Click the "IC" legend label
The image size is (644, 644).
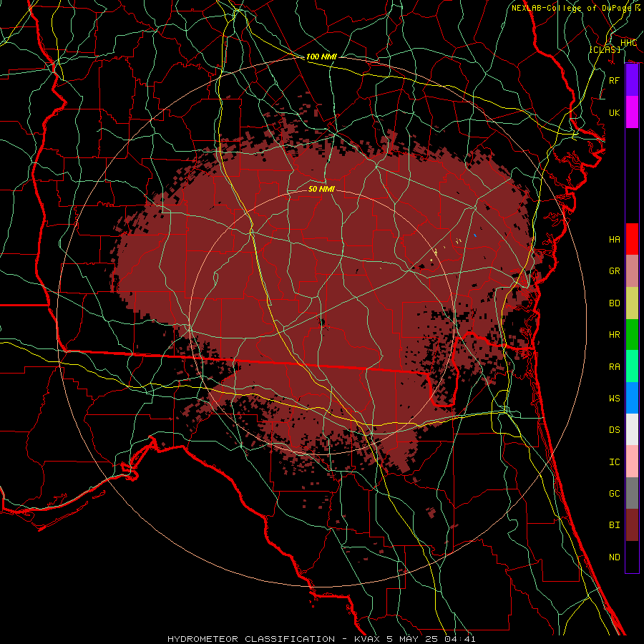point(615,462)
